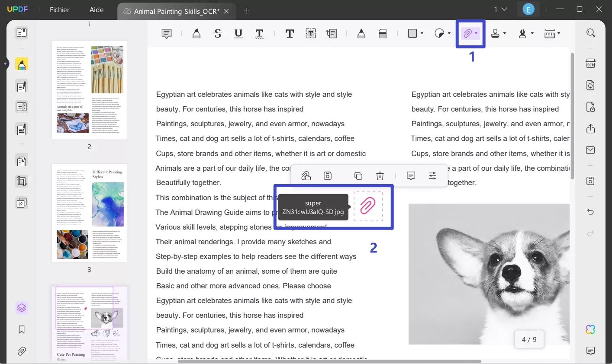Select the Eraser tool
This screenshot has height=364, width=612.
click(x=383, y=33)
